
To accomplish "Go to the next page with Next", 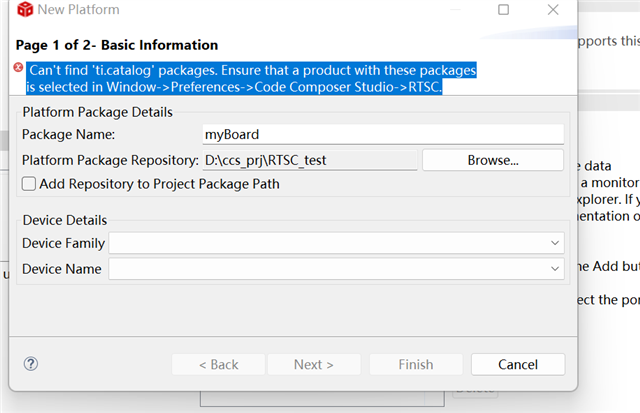I will [313, 365].
